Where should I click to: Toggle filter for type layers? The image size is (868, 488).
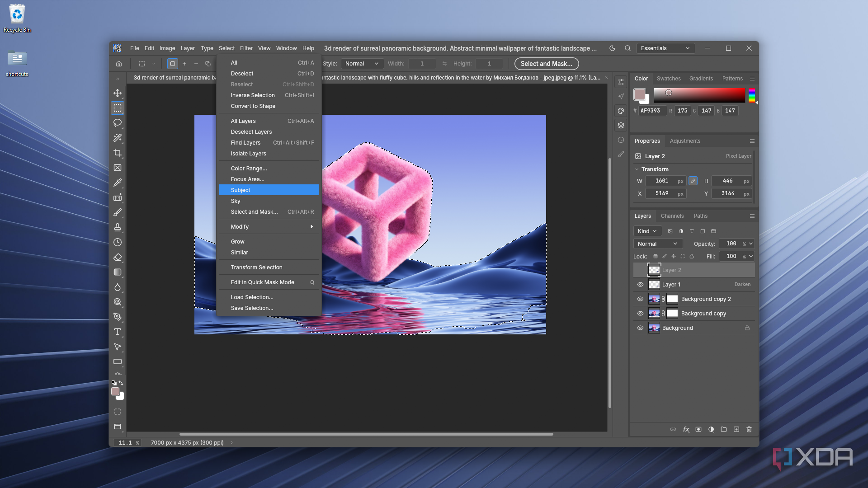pos(692,231)
